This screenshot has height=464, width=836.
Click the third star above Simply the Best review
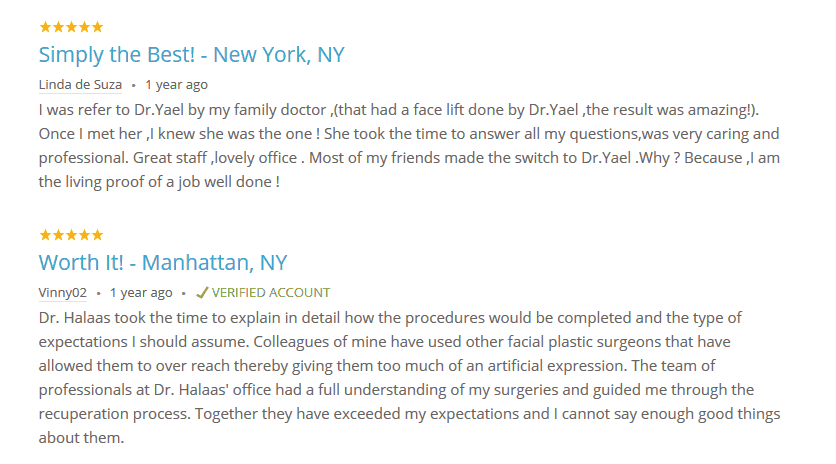coord(71,27)
